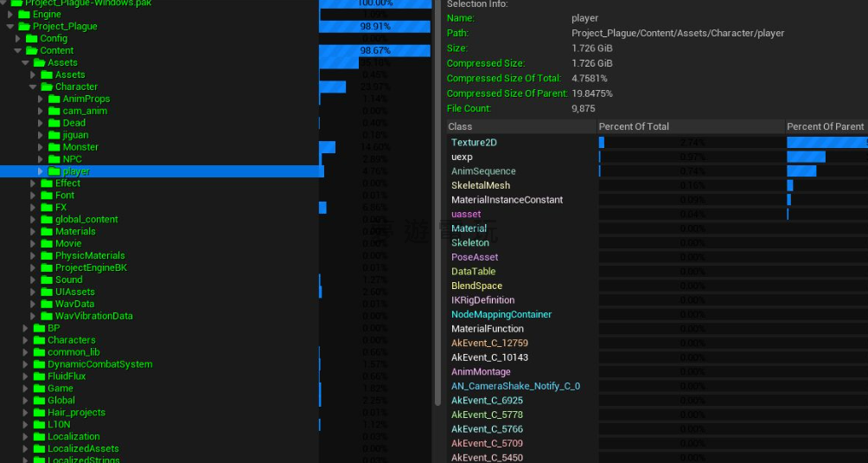868x463 pixels.
Task: Expand the NPC folder arrow
Action: pos(41,159)
